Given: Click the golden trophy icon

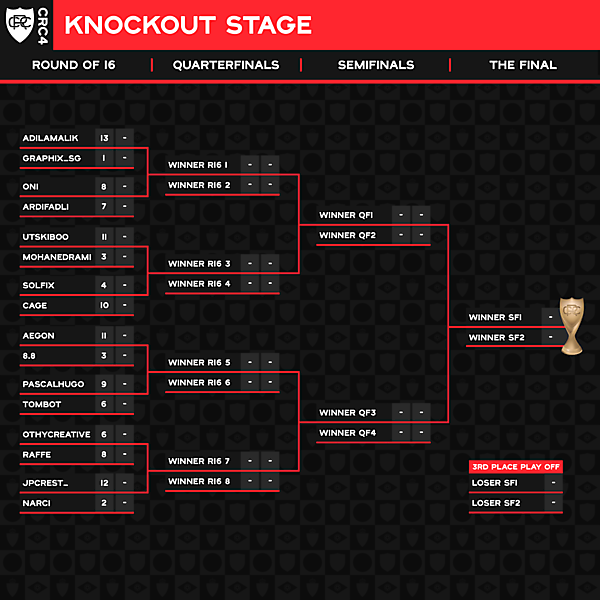Looking at the screenshot, I should pos(571,324).
